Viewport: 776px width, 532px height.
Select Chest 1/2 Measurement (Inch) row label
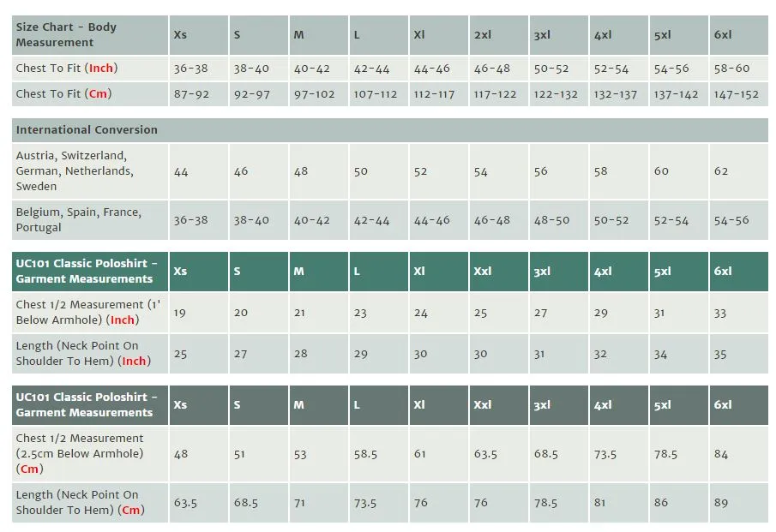tap(90, 313)
